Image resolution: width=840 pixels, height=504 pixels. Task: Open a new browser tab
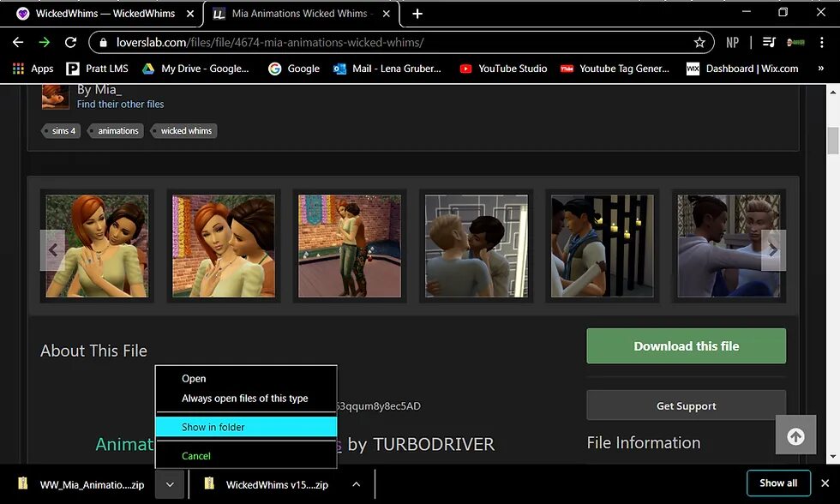tap(417, 14)
